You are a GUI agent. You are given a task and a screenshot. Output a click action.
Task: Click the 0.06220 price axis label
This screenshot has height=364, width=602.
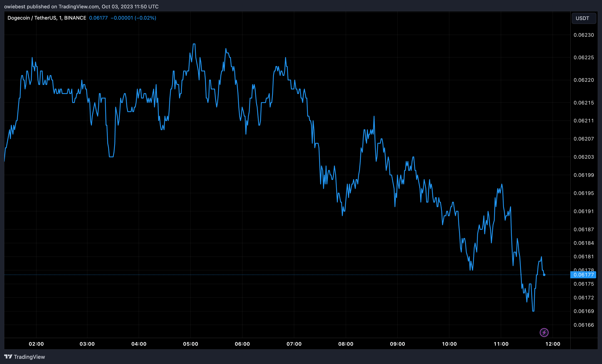[584, 80]
